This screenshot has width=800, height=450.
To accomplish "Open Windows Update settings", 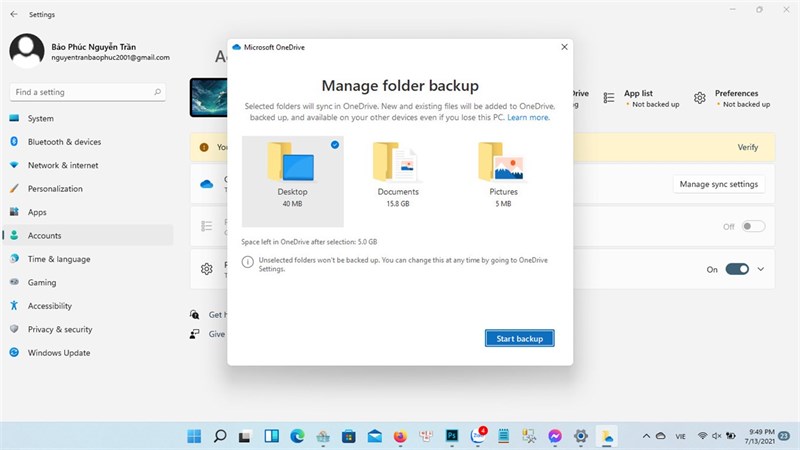I will tap(88, 353).
